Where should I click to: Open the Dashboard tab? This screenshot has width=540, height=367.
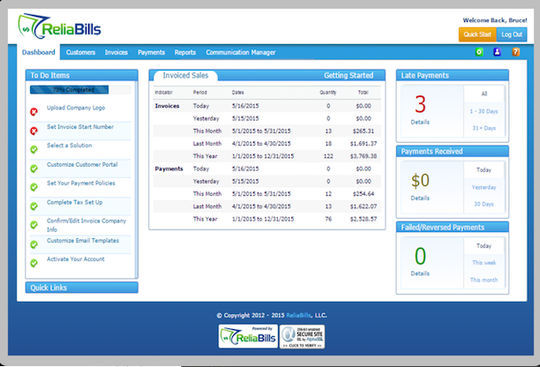pyautogui.click(x=39, y=52)
